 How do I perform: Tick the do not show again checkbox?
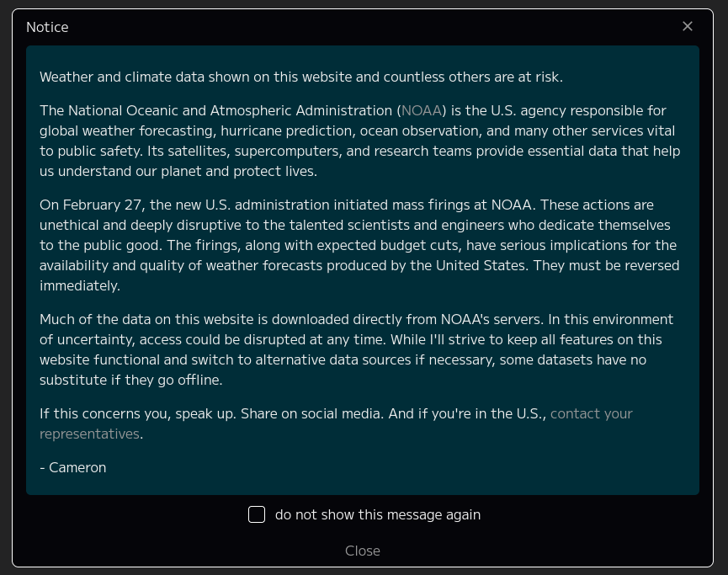coord(257,514)
